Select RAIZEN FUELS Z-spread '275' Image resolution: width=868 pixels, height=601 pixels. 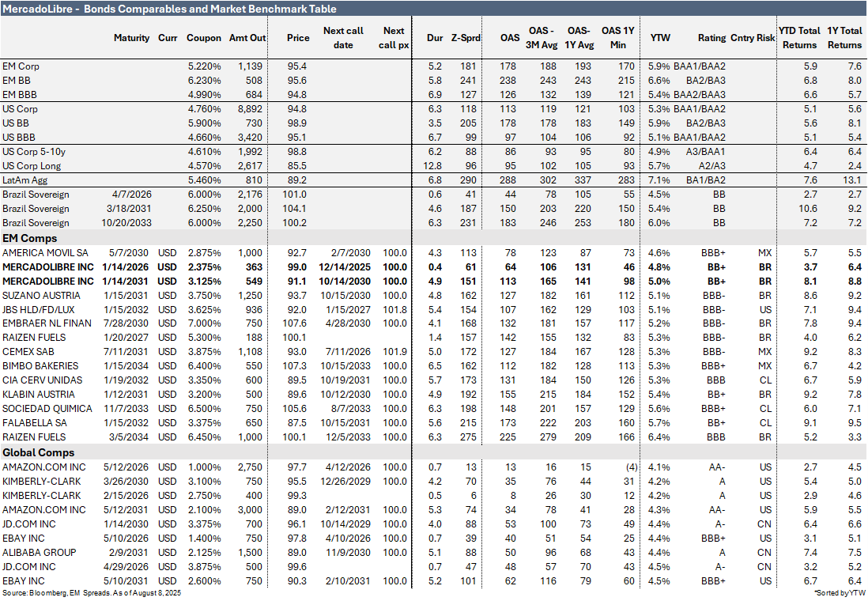[x=468, y=437]
